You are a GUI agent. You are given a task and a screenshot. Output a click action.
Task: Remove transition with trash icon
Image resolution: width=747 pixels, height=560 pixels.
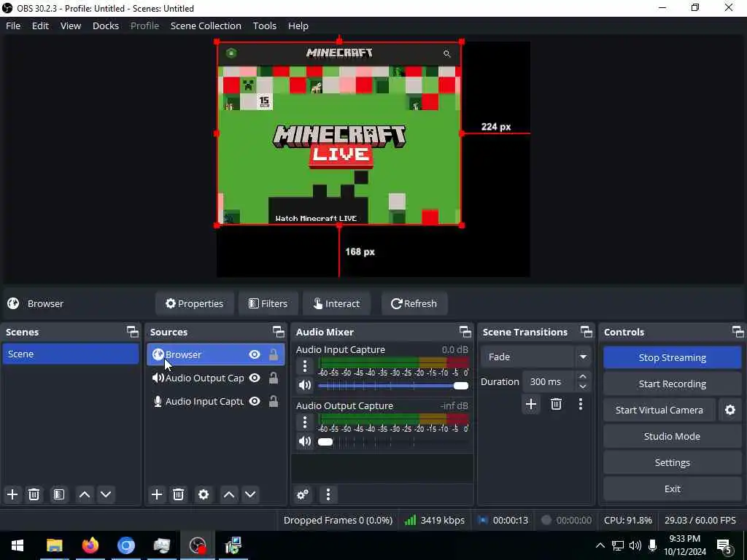coord(556,404)
